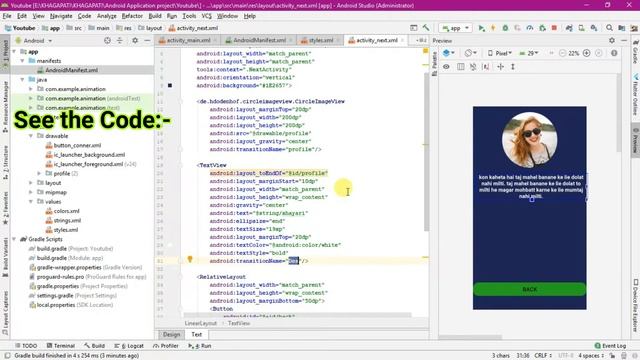Open the AVD Manager device icon
Viewport: 640px width, 360px height.
pos(581,28)
